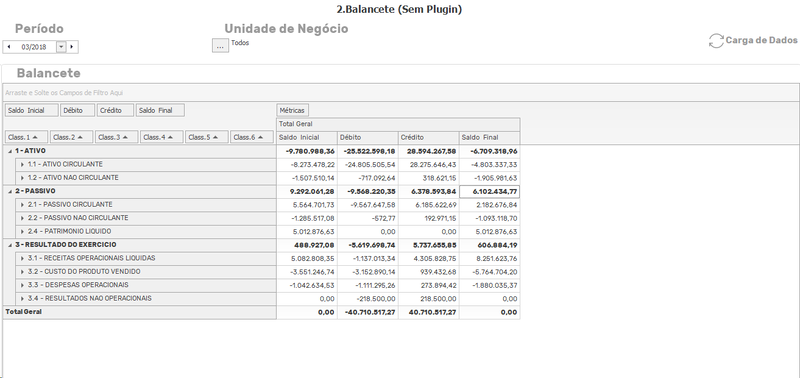Sort by Class.3 field header
The width and height of the screenshot is (800, 378).
(x=117, y=137)
